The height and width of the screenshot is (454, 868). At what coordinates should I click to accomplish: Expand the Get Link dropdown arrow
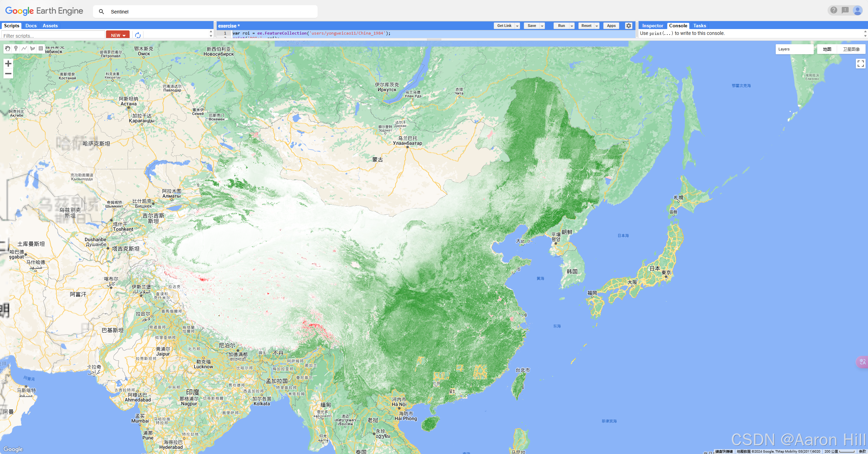tap(517, 26)
